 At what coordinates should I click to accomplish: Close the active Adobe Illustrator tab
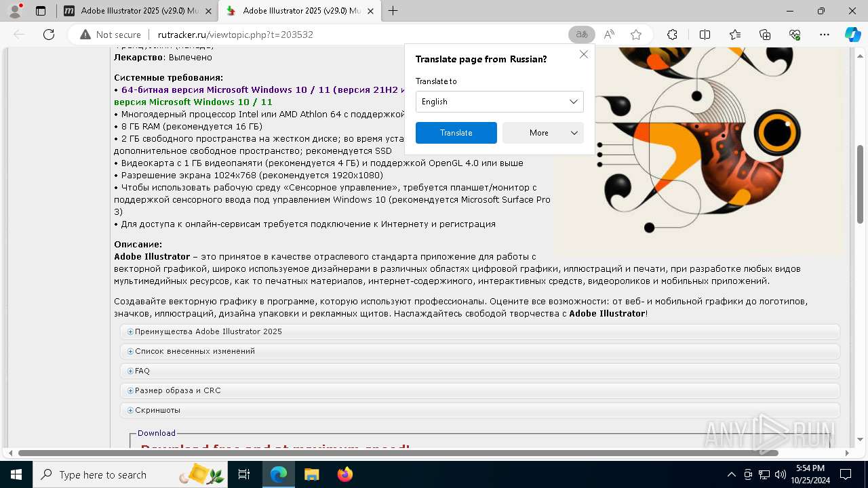371,11
